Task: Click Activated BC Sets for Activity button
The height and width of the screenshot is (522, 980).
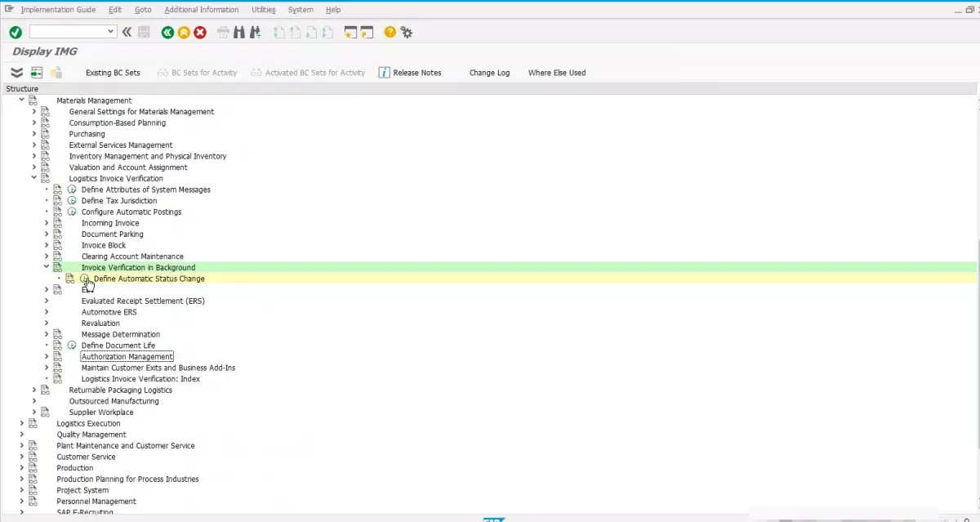Action: (x=309, y=73)
